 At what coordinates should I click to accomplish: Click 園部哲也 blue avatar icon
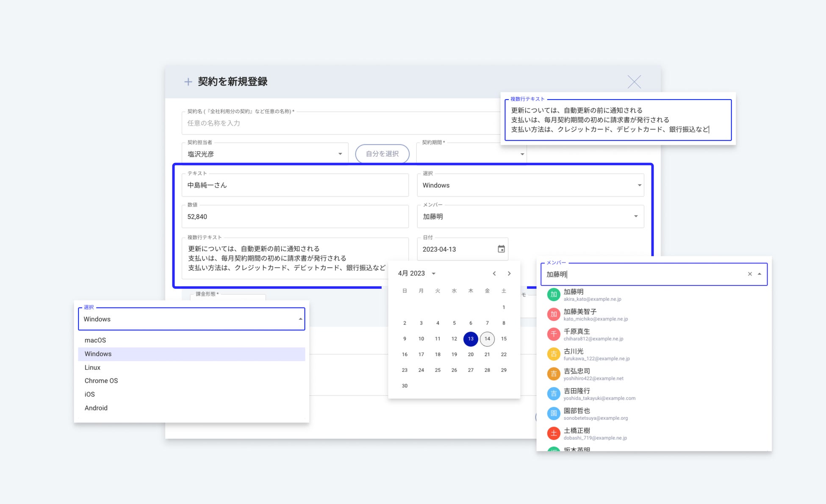tap(553, 413)
